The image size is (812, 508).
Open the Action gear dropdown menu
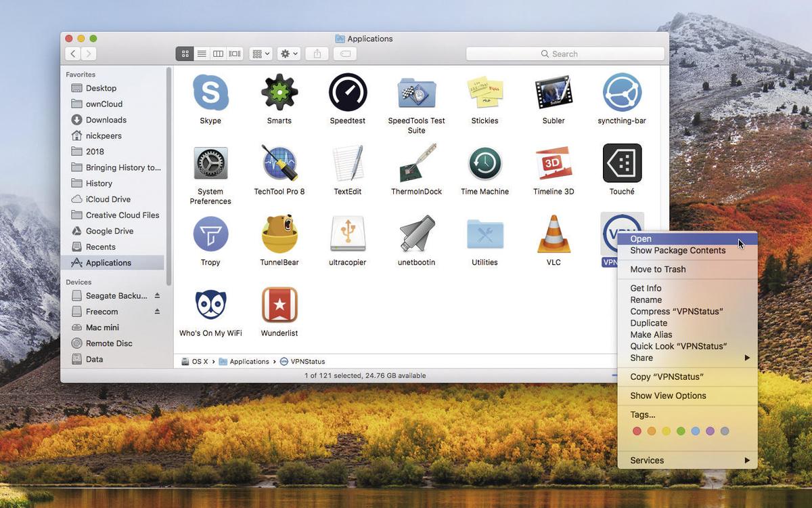tap(289, 54)
